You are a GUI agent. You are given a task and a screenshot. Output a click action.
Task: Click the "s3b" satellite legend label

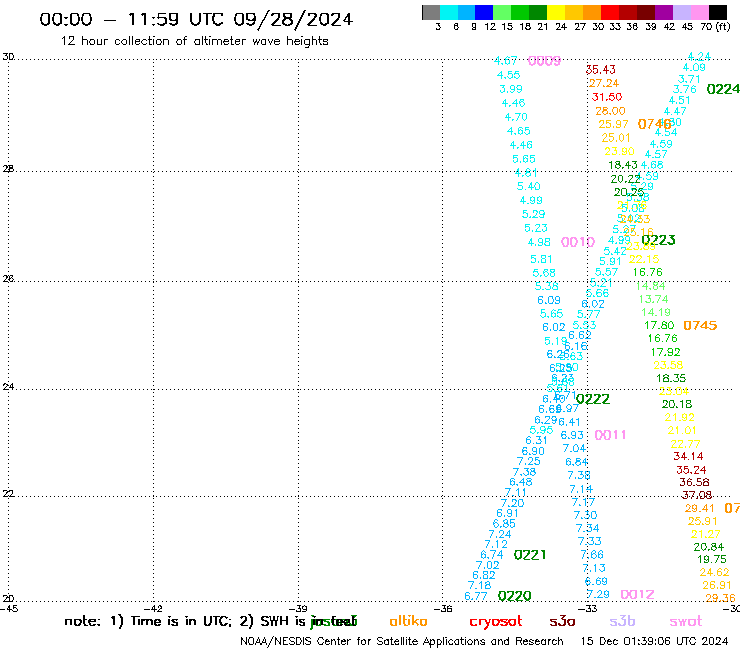[622, 621]
